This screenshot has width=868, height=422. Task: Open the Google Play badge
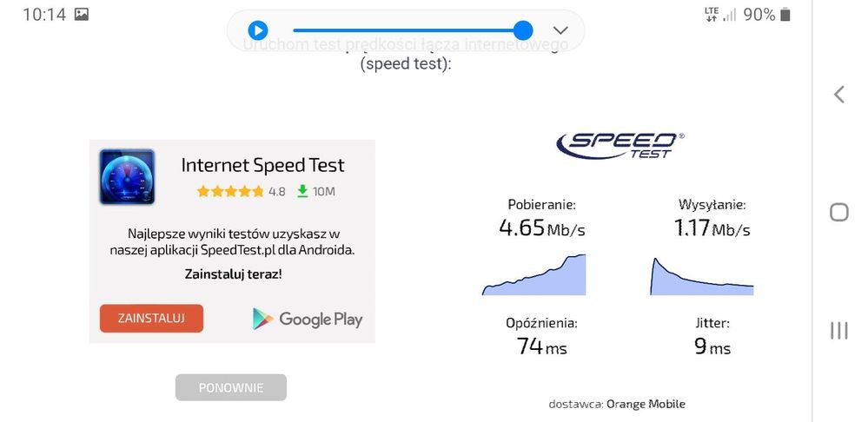(308, 319)
